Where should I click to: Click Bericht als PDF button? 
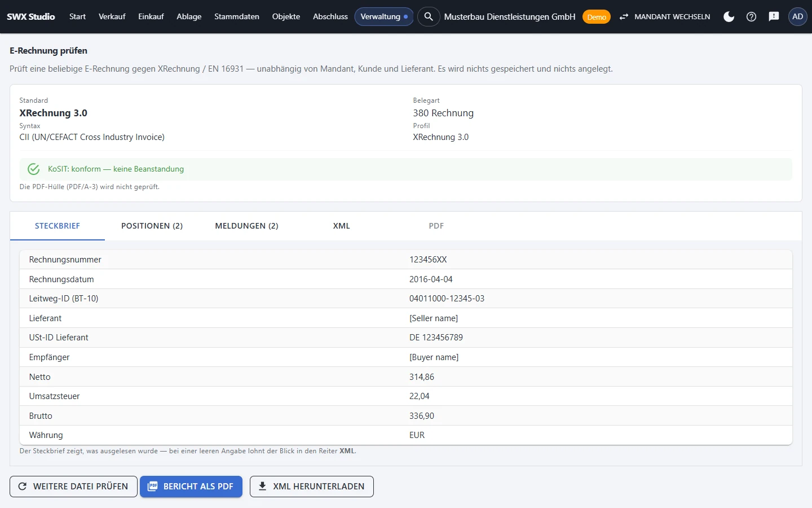point(191,487)
